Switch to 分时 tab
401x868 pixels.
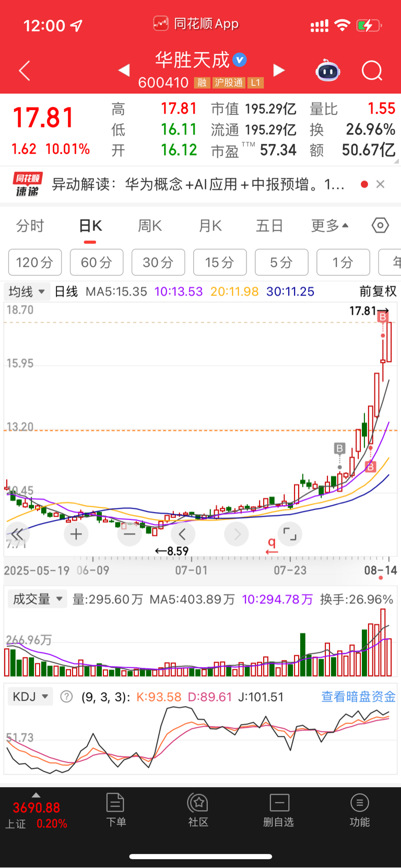pyautogui.click(x=30, y=225)
